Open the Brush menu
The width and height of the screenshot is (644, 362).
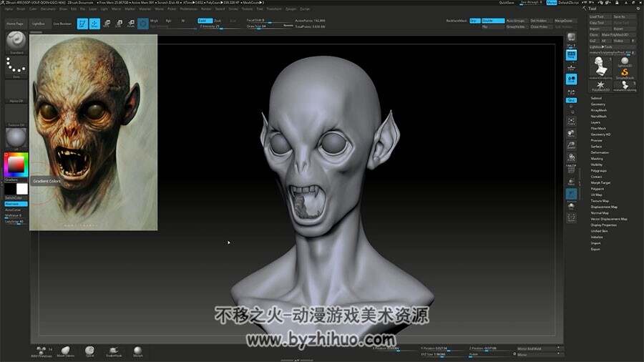21,9
